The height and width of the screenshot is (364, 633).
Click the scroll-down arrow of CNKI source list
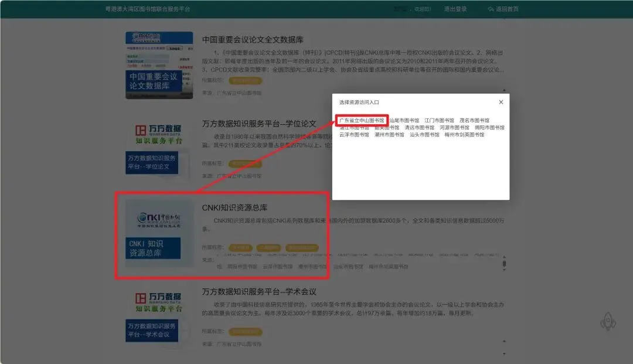point(504,270)
